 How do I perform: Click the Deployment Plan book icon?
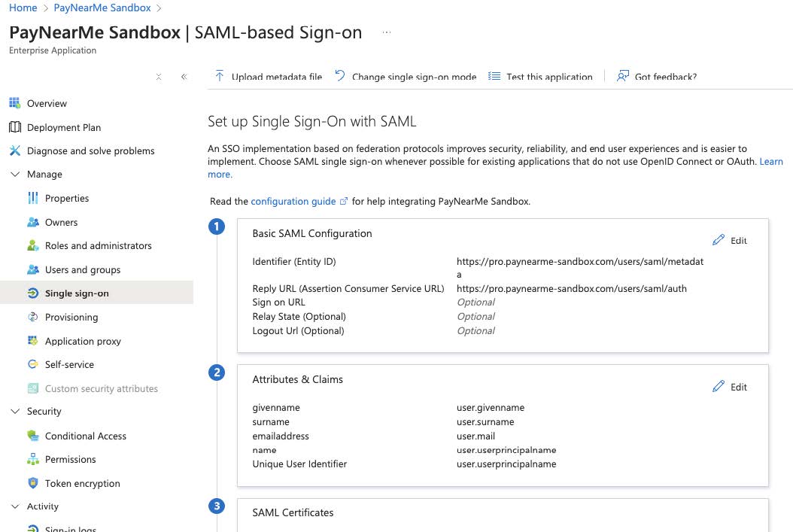click(14, 127)
